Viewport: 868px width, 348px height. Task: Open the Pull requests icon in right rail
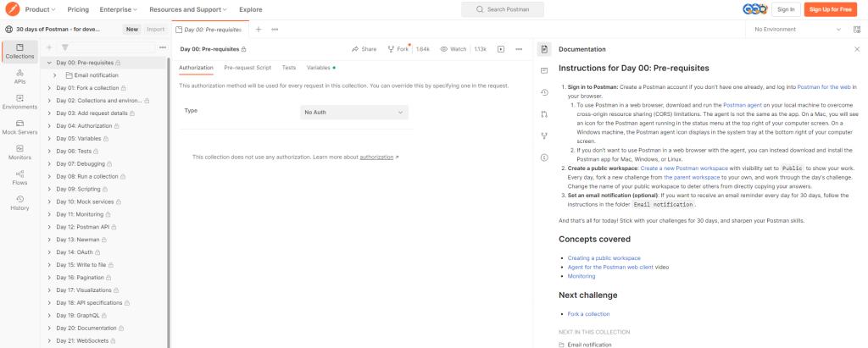pyautogui.click(x=544, y=114)
